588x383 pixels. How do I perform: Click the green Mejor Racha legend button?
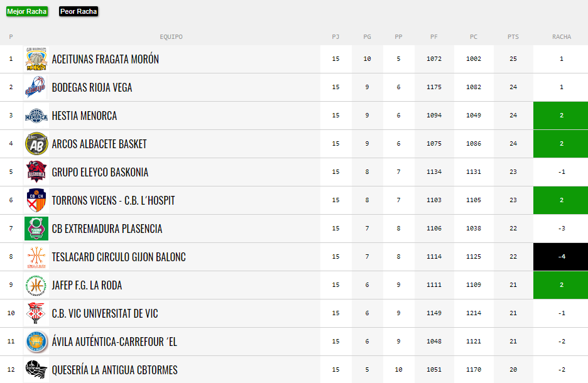[27, 12]
